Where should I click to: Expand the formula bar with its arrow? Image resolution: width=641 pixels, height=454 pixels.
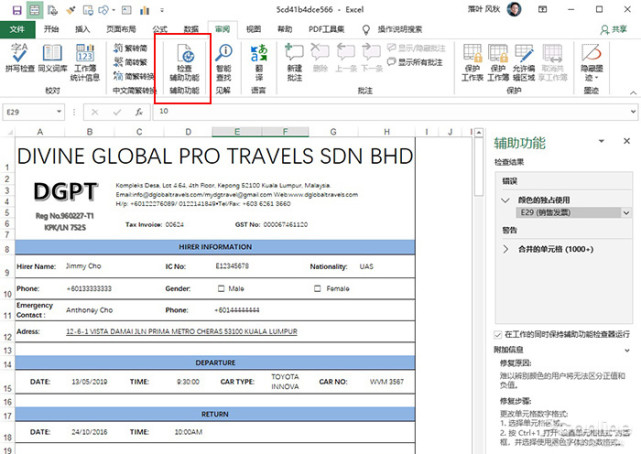(x=633, y=112)
